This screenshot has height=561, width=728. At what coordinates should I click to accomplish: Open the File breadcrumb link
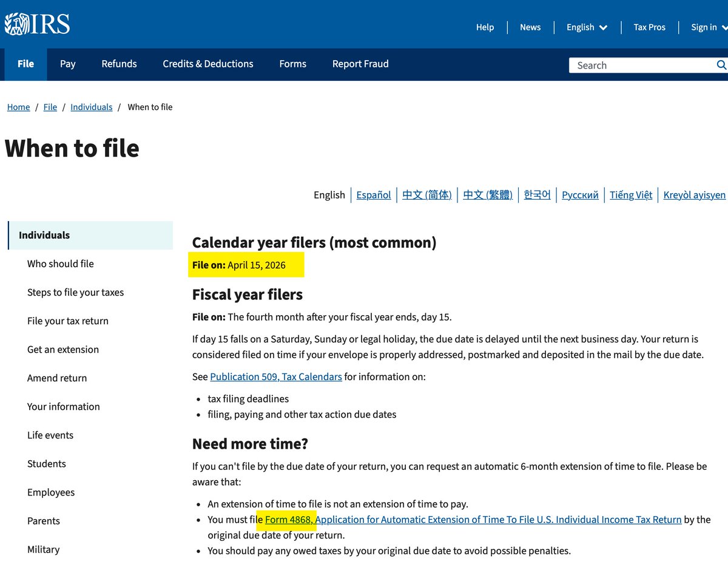click(x=50, y=107)
